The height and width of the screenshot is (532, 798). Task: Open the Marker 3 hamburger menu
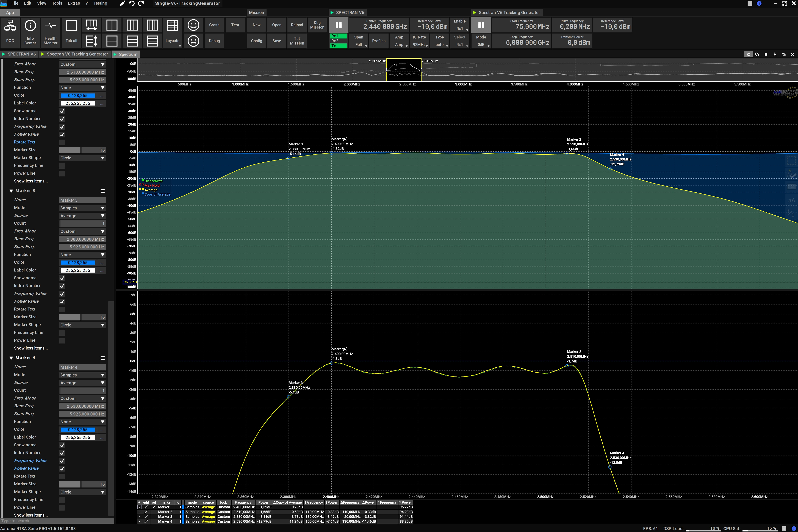click(x=102, y=191)
